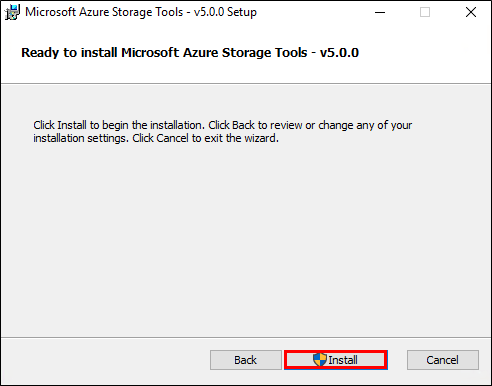Image resolution: width=492 pixels, height=386 pixels.
Task: Click the setup installer icon in title bar
Action: click(x=12, y=12)
